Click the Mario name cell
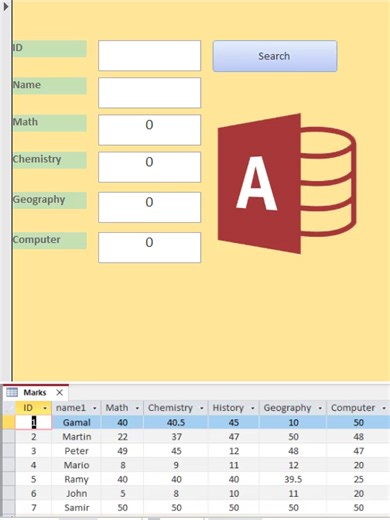The image size is (390, 520). coord(76,465)
